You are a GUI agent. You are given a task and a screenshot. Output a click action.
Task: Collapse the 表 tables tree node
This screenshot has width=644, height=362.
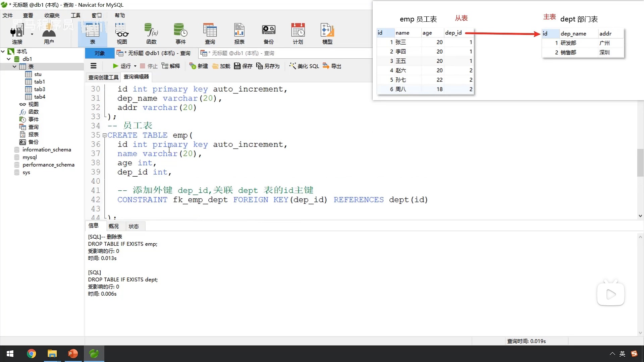click(14, 67)
